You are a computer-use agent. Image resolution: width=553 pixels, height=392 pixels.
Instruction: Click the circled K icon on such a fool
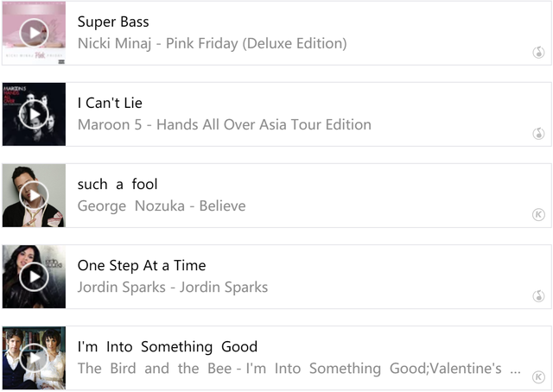[x=538, y=214]
